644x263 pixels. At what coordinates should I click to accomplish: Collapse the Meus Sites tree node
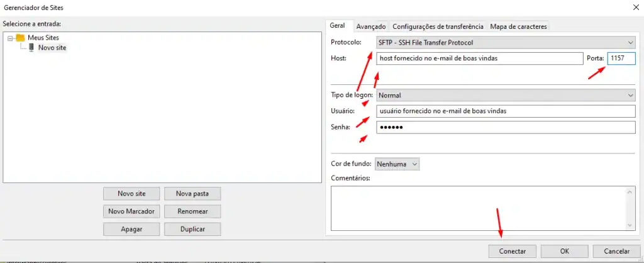pyautogui.click(x=11, y=38)
